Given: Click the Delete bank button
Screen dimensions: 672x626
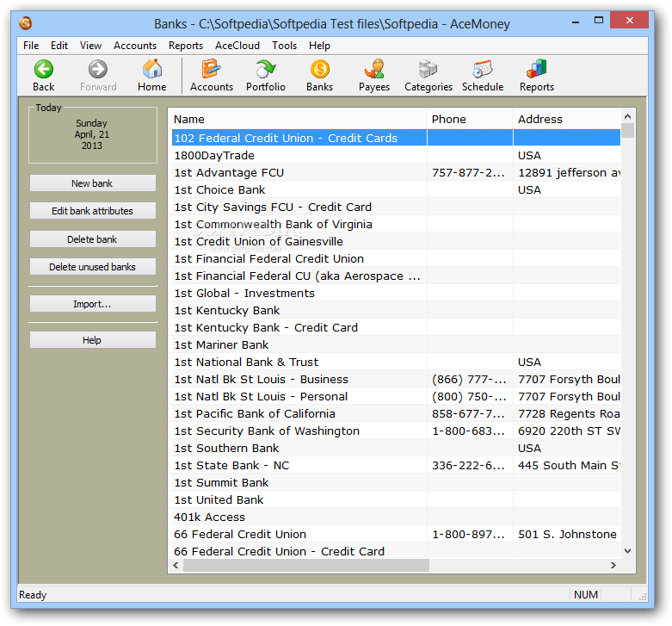Looking at the screenshot, I should (93, 239).
